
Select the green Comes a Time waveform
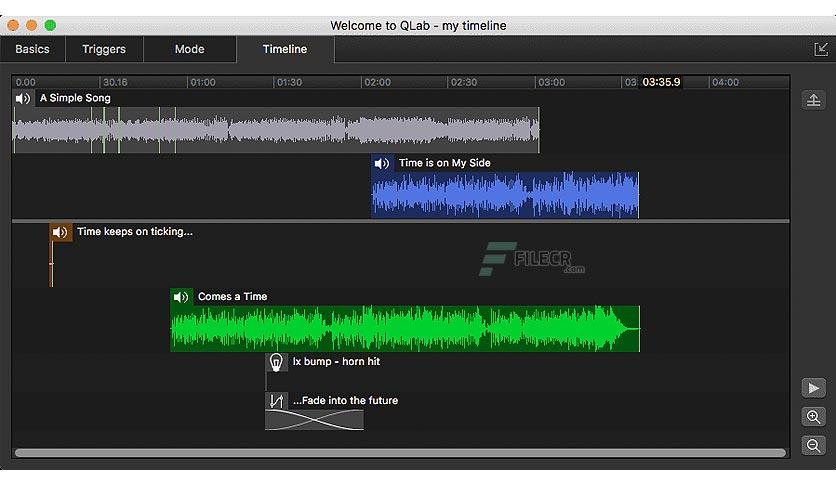405,329
